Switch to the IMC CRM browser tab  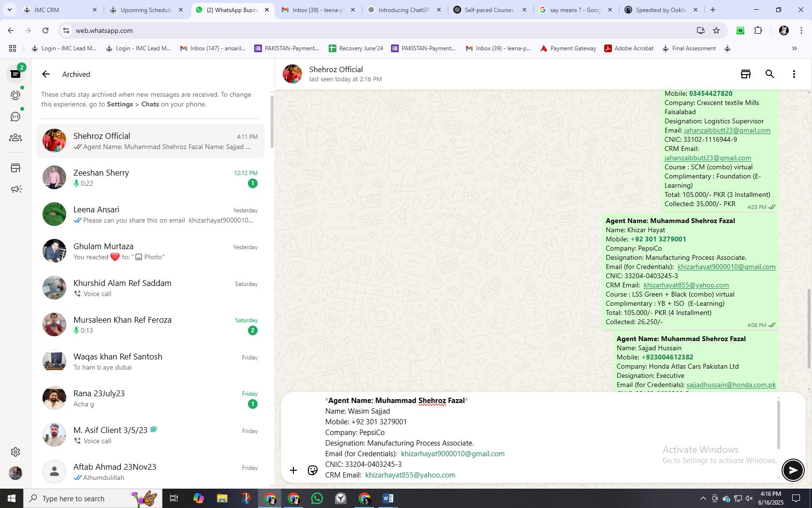coord(59,10)
